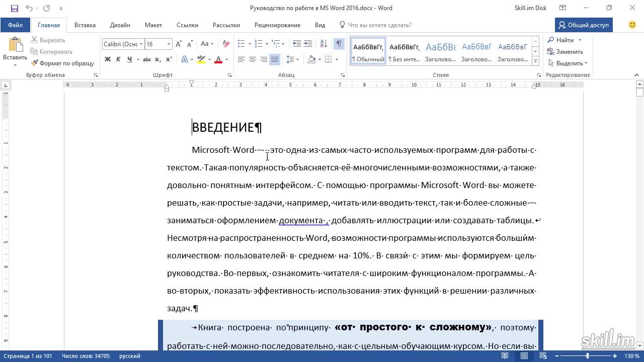Click the 'Что вы хотите сделать?' search field
This screenshot has width=644, height=362.
point(380,25)
